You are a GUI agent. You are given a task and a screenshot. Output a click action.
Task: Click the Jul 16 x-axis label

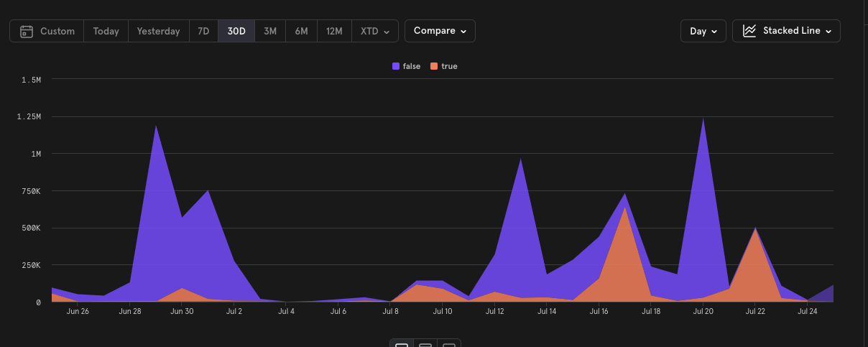point(599,312)
